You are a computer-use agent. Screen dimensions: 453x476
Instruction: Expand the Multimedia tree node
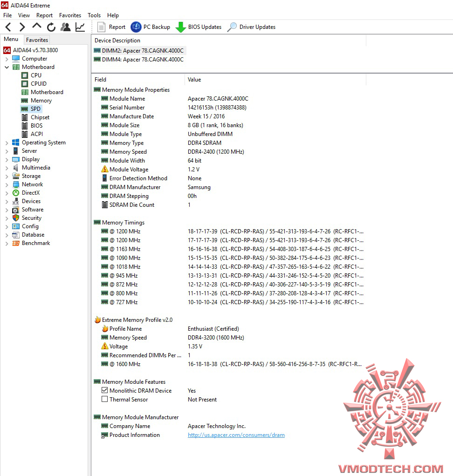(x=7, y=168)
